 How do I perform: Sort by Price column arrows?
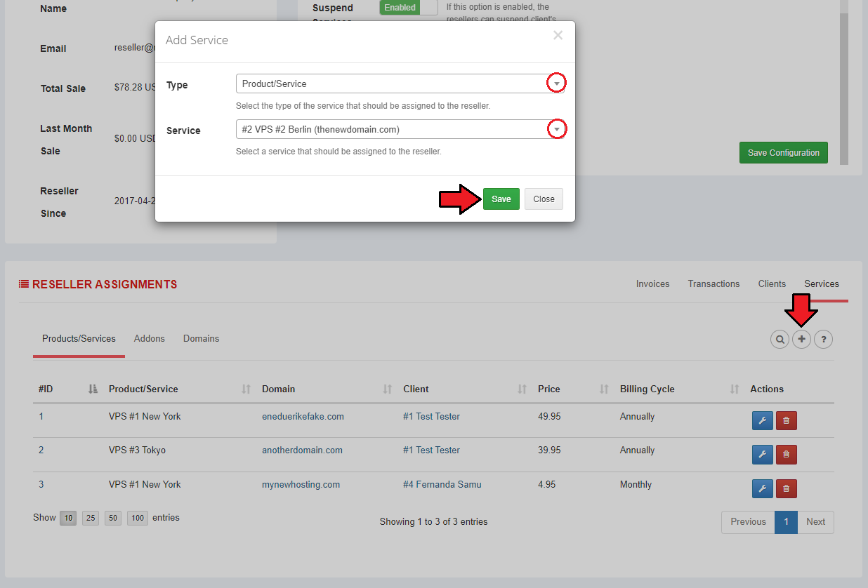click(x=604, y=389)
